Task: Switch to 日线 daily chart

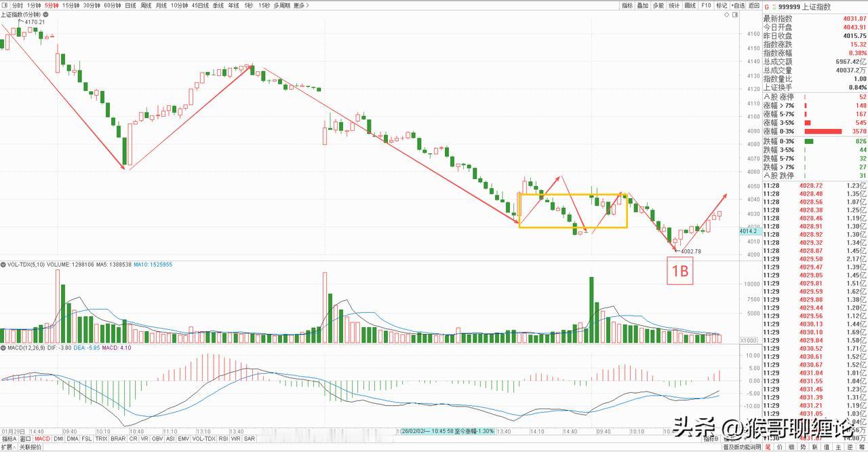Action: 130,5
